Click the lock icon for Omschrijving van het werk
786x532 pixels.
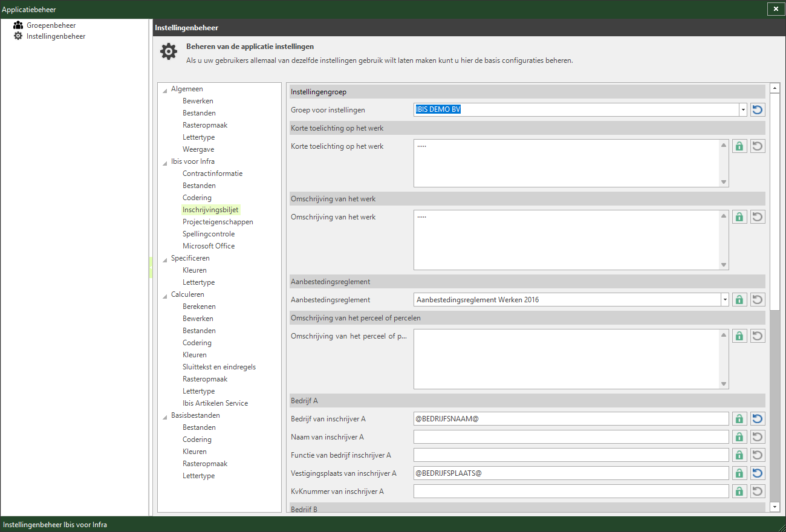[x=739, y=216]
